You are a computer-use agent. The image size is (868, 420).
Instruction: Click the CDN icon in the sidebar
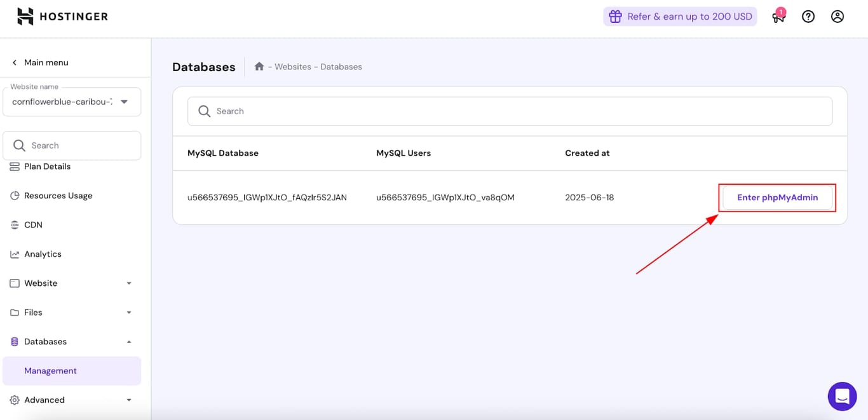[15, 225]
